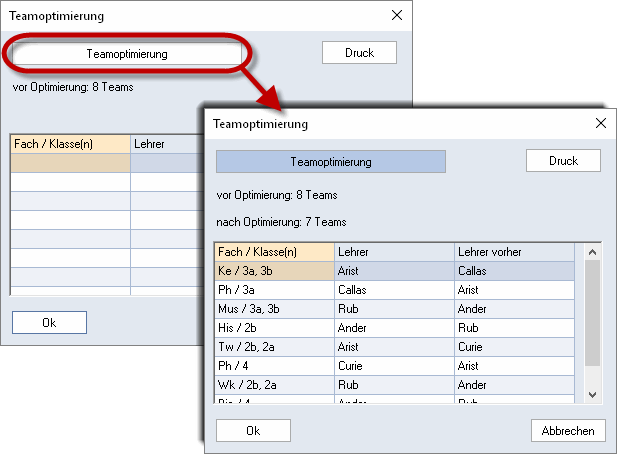Select the Lehrer column header in front table
Viewport: 617px width, 454px height.
(394, 252)
